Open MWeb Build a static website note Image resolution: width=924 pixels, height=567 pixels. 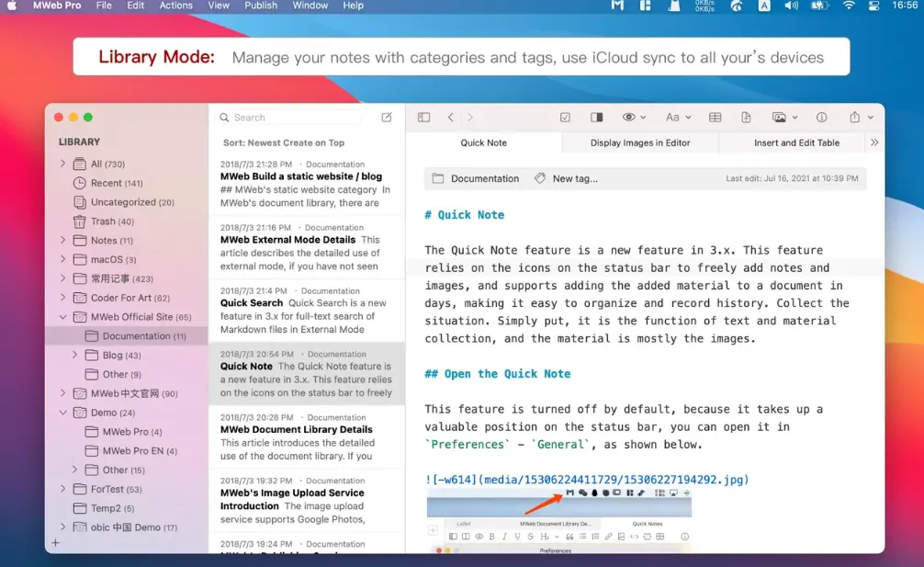307,183
